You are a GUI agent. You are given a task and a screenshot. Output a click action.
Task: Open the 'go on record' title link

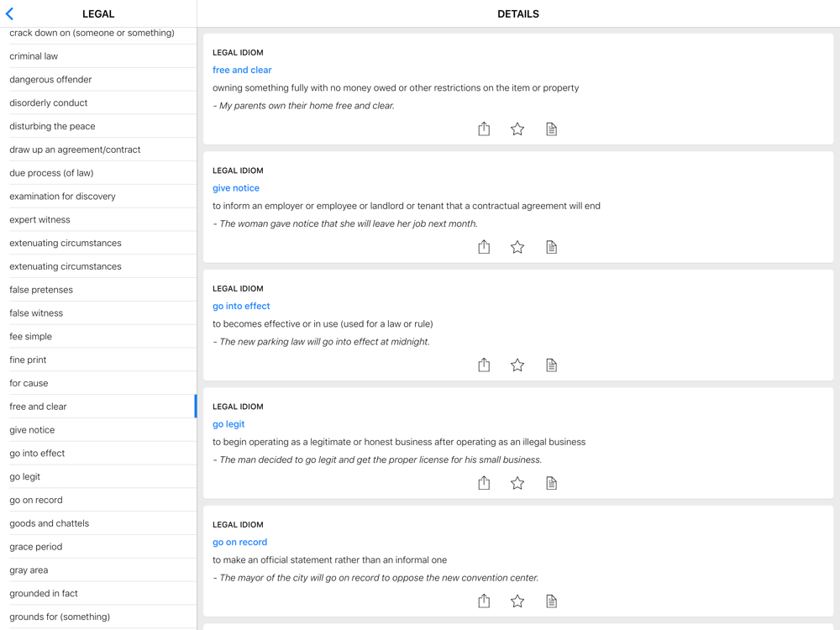[239, 542]
